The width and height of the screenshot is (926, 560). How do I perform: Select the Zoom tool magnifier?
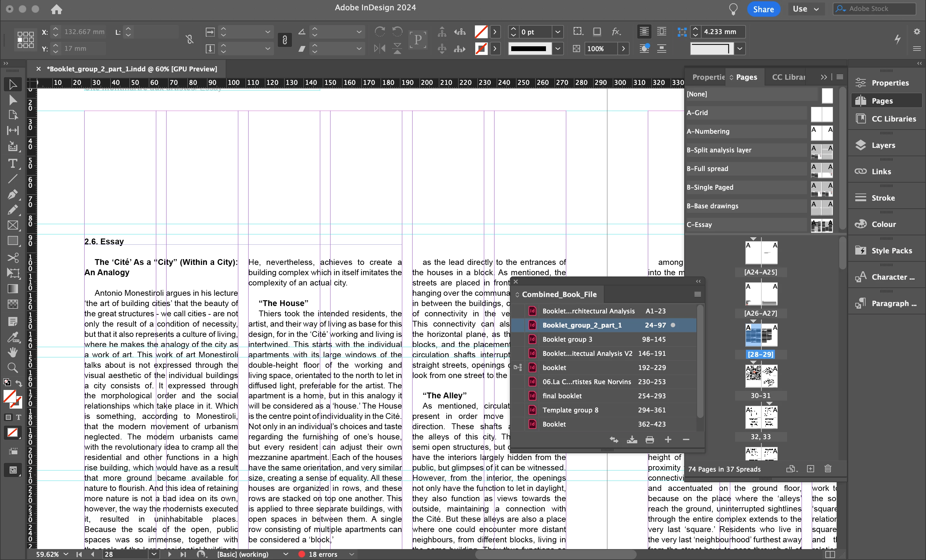pyautogui.click(x=13, y=367)
